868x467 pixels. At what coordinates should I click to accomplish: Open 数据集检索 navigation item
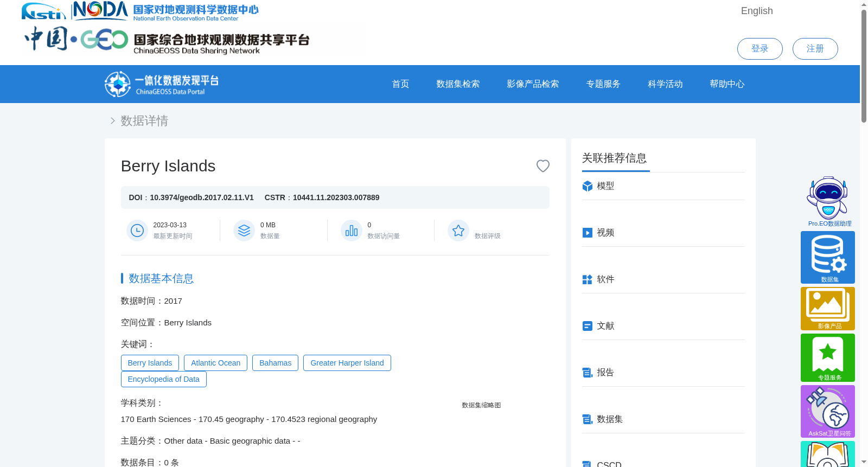458,84
